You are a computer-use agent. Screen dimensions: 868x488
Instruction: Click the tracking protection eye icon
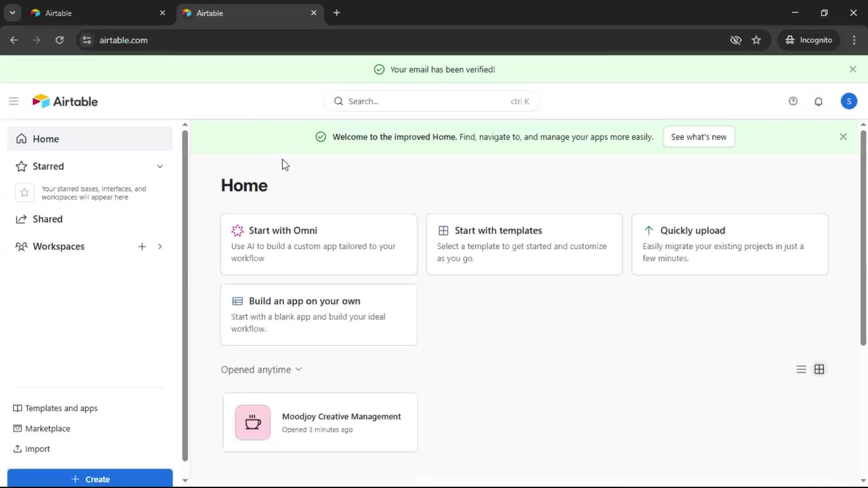736,40
